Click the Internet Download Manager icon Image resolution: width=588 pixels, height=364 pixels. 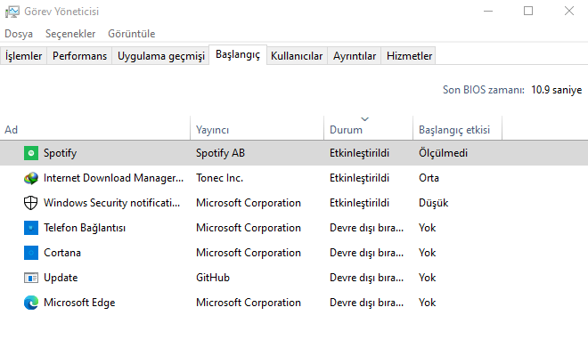point(31,178)
